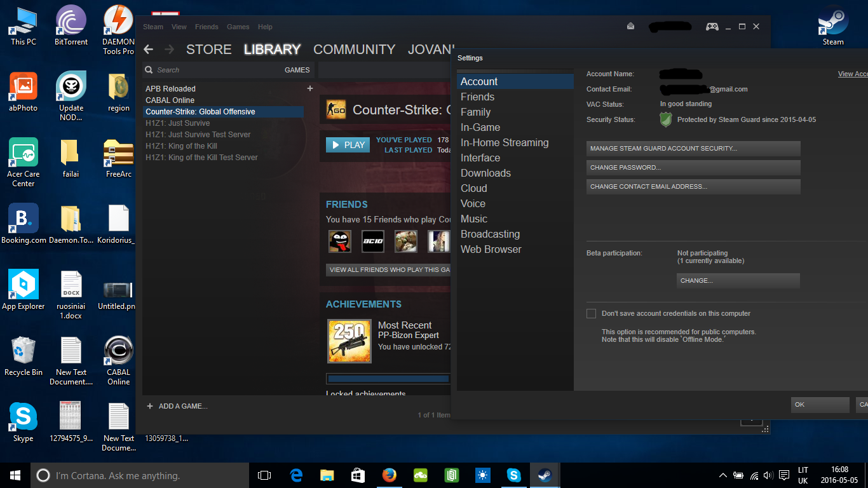This screenshot has width=868, height=488.
Task: Click Change Password button
Action: [x=693, y=168]
